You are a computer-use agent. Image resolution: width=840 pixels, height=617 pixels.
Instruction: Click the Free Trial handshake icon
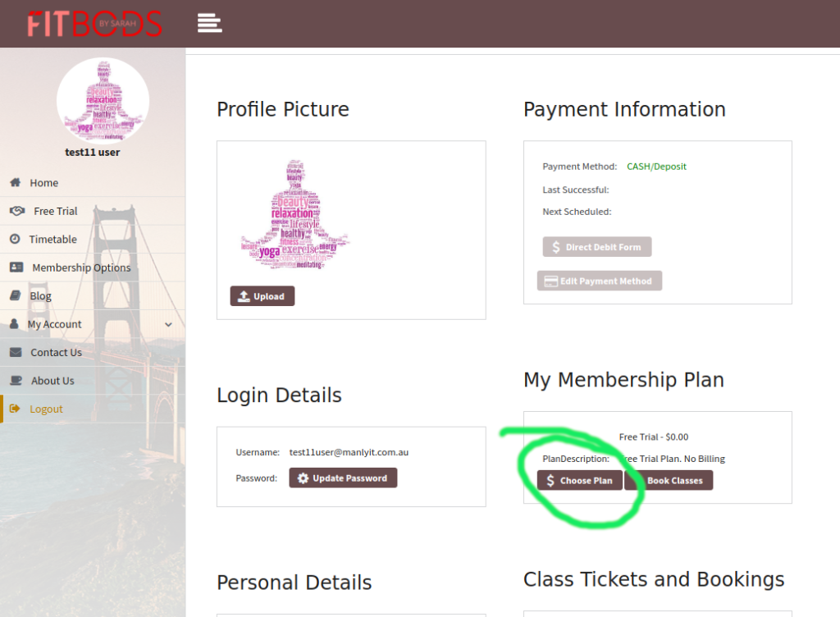pyautogui.click(x=16, y=211)
